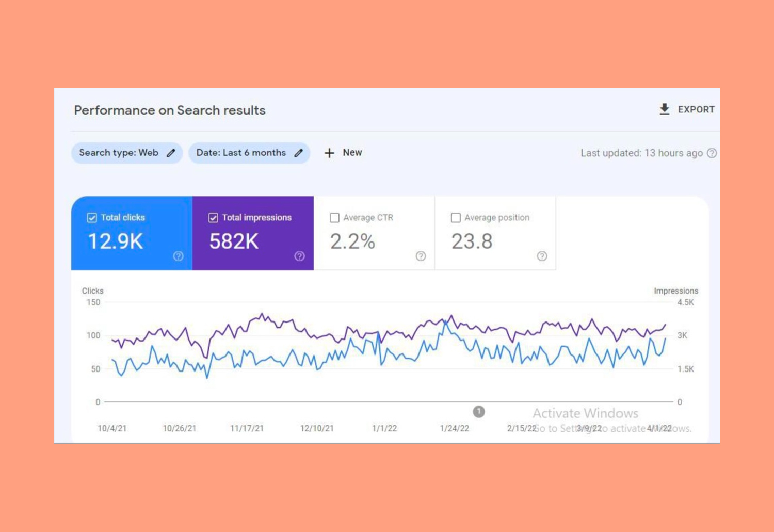
Task: Open help icon on Total clicks card
Action: (x=178, y=256)
